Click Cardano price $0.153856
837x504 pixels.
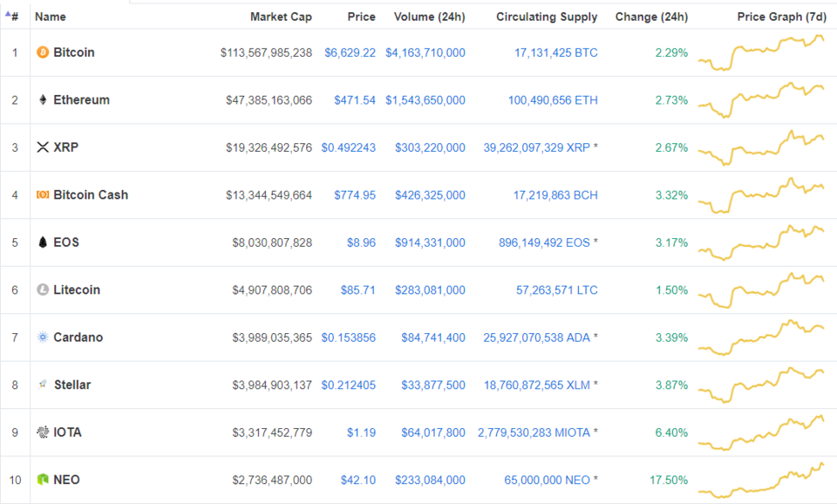click(349, 338)
